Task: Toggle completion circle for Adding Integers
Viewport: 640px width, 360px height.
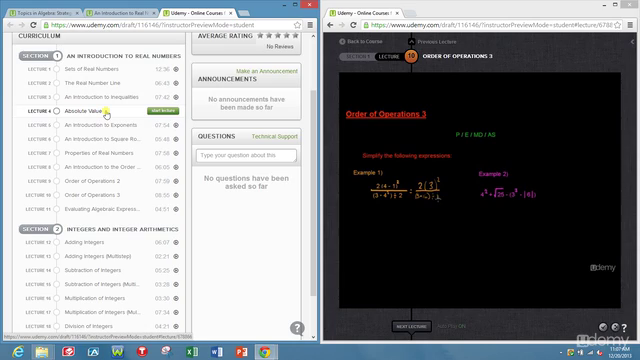Action: click(x=56, y=242)
